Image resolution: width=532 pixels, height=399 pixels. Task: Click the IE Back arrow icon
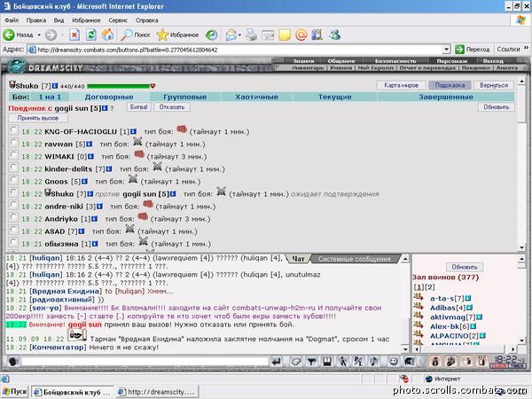click(9, 35)
